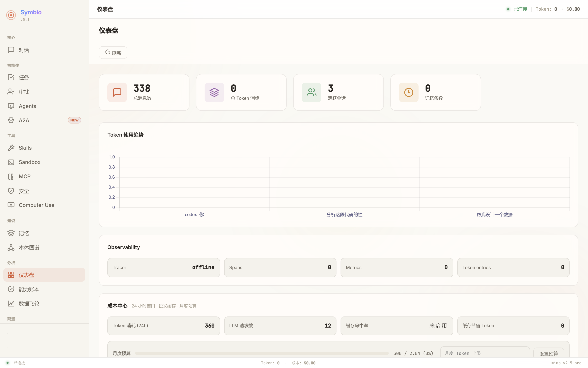Click the 活跃会话 users card icon
The height and width of the screenshot is (368, 588).
(312, 92)
